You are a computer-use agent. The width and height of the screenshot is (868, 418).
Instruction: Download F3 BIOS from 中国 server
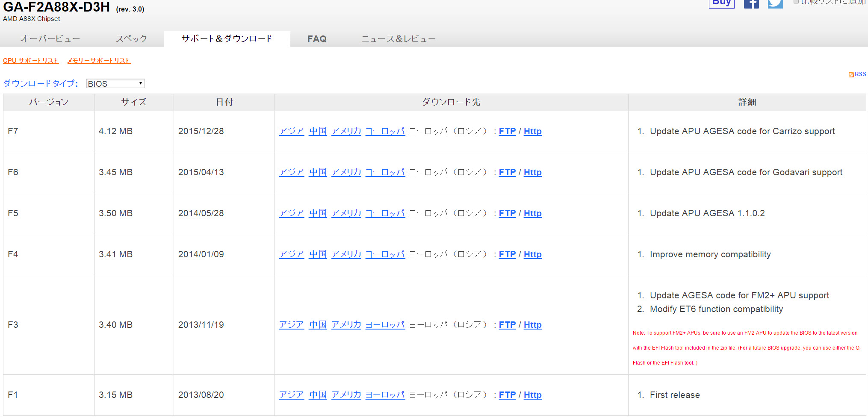tap(318, 325)
